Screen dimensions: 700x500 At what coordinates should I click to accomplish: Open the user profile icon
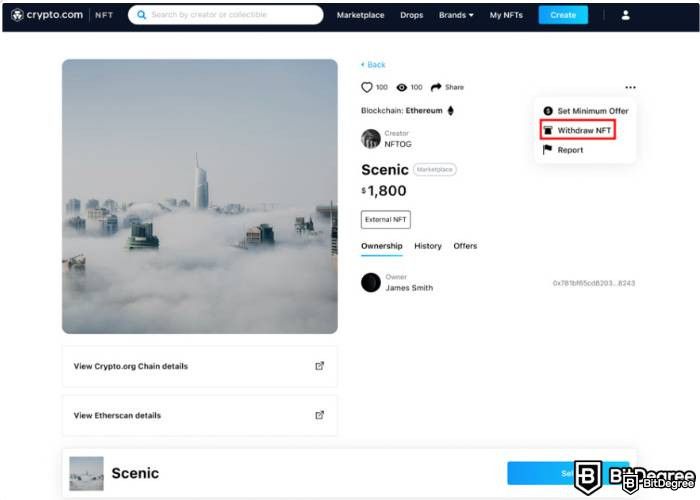625,15
